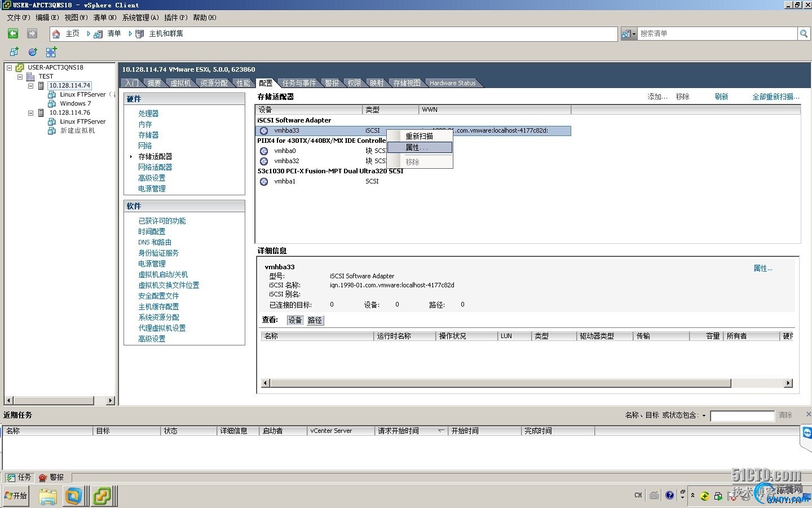Click the TEST datacenter icon
This screenshot has width=812, height=508.
tap(31, 77)
